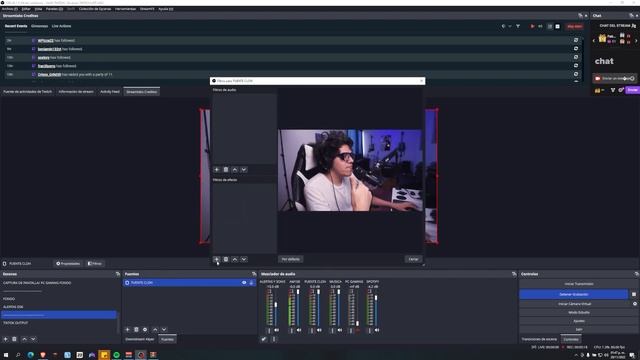Image resolution: width=640 pixels, height=360 pixels.
Task: Open filter icon in Recent Events toolbar
Action: (x=518, y=26)
